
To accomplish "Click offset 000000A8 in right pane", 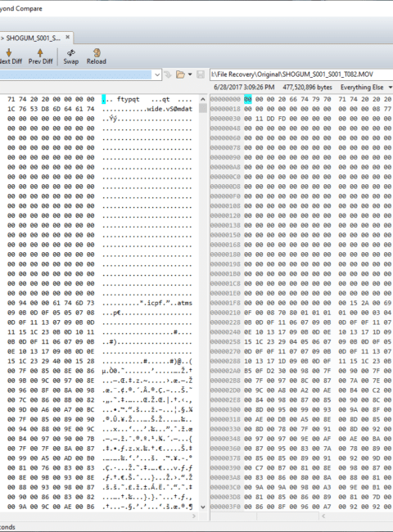I will 225,167.
